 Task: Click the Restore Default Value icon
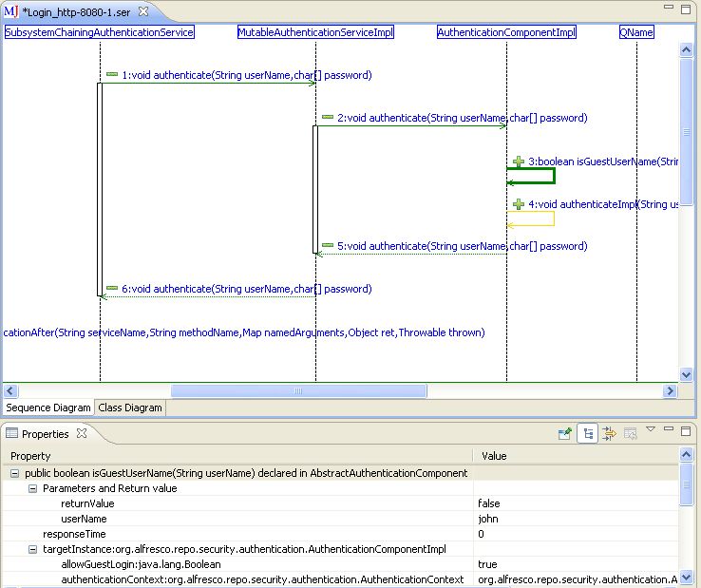[630, 433]
